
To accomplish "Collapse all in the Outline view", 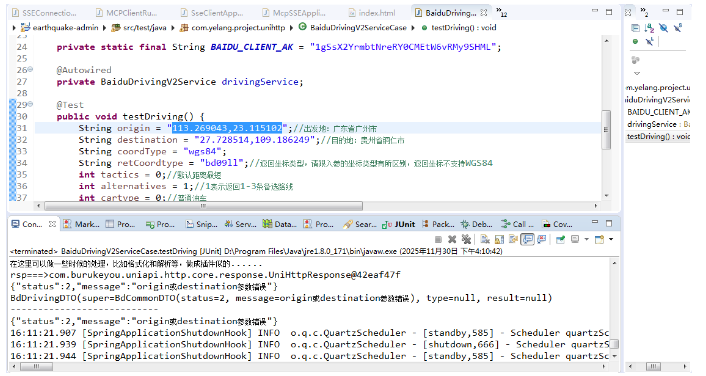I will click(x=635, y=28).
